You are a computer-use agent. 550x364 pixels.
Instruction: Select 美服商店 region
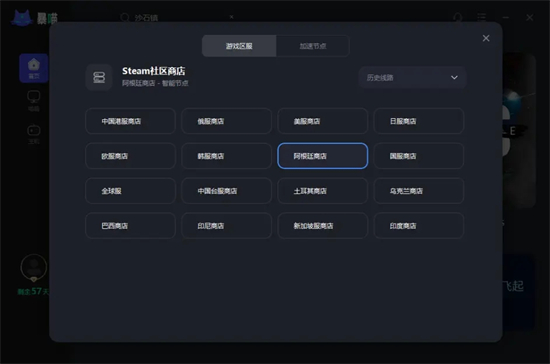pos(323,121)
